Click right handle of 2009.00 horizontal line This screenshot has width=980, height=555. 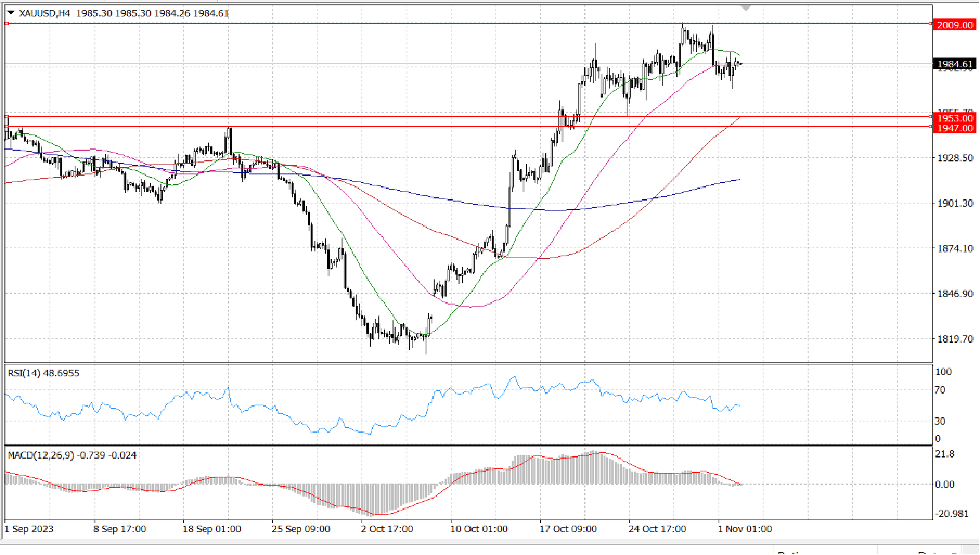tap(931, 23)
